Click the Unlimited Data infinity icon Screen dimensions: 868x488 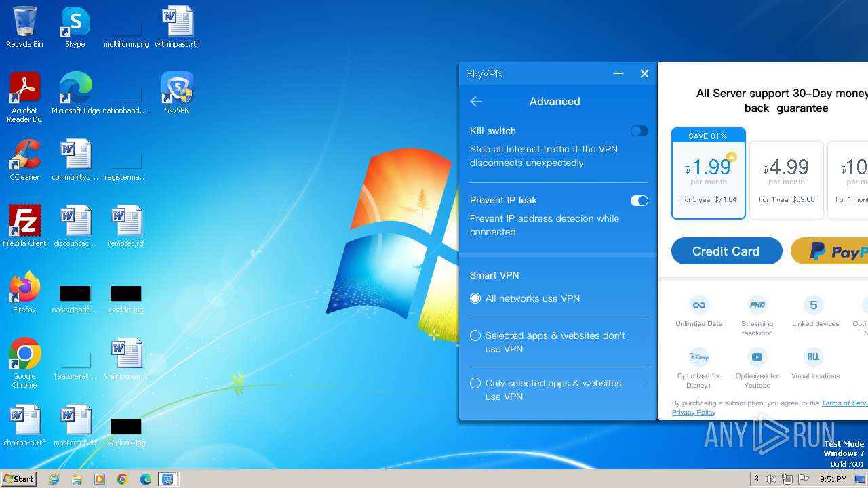pyautogui.click(x=698, y=304)
